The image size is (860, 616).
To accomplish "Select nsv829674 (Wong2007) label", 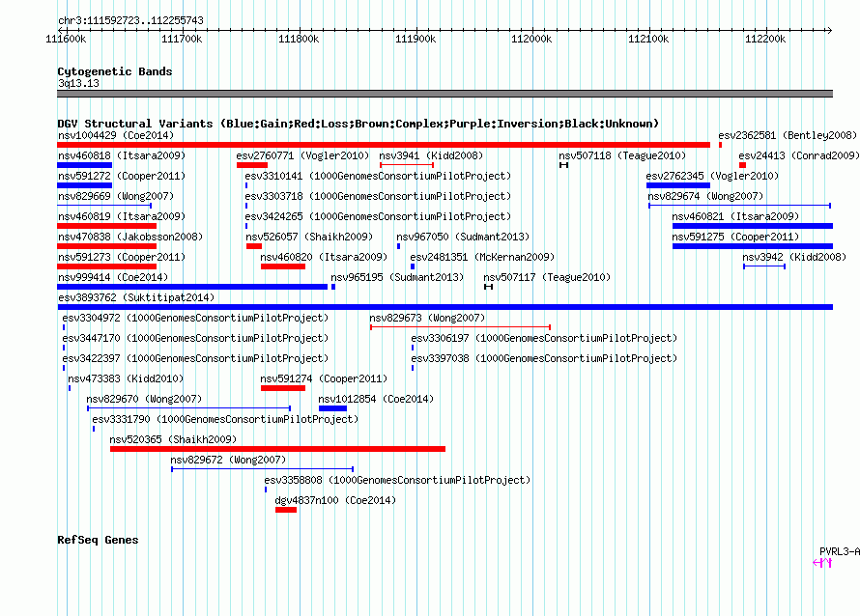I will point(705,196).
